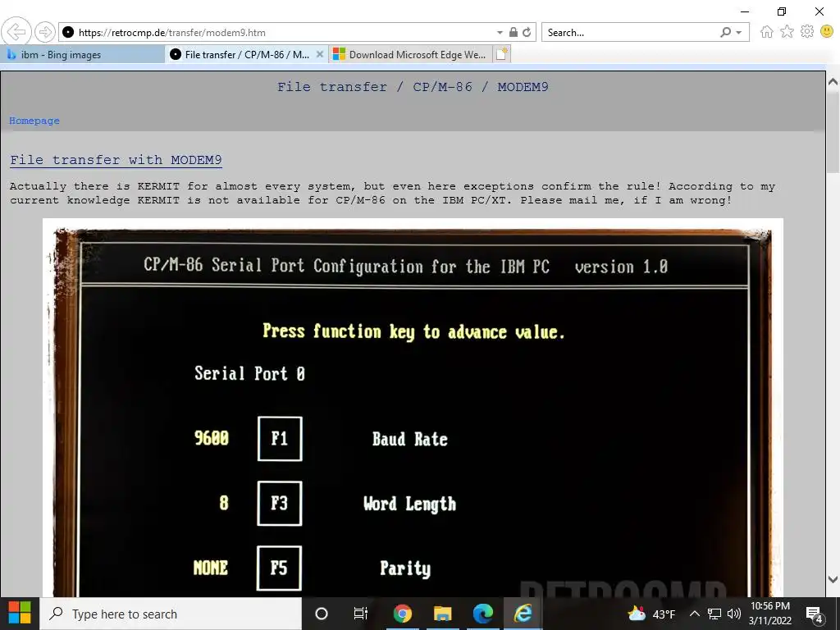This screenshot has height=630, width=840.
Task: Open Task View icon
Action: coord(361,614)
